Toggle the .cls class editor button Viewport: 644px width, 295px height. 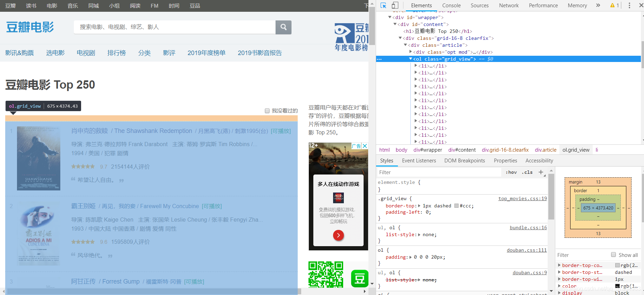click(527, 172)
